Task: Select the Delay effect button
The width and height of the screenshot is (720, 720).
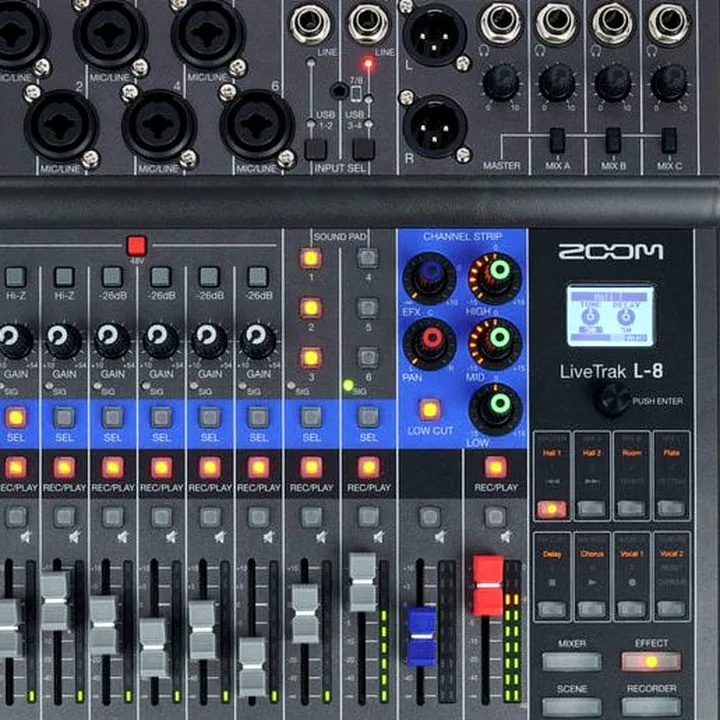Action: pyautogui.click(x=551, y=609)
